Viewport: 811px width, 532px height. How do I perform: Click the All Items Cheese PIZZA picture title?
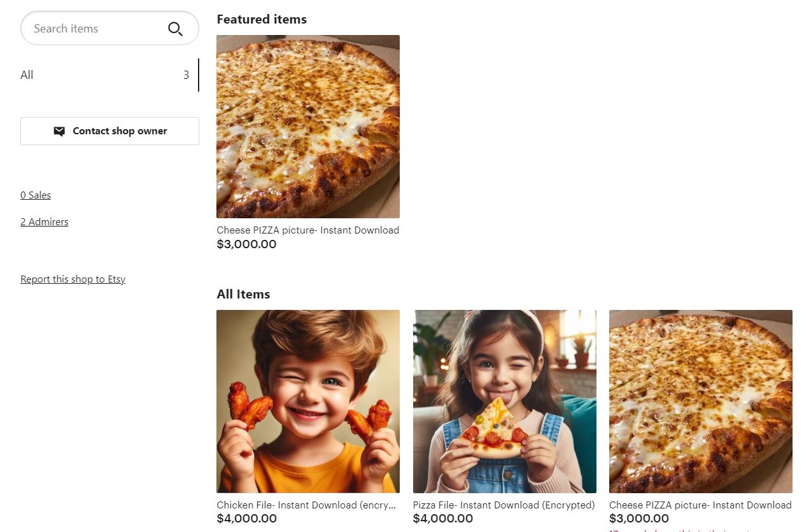(700, 505)
